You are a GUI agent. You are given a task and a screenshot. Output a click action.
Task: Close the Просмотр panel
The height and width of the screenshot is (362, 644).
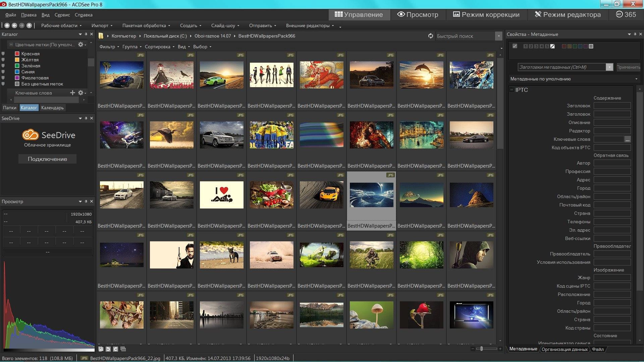pyautogui.click(x=92, y=201)
